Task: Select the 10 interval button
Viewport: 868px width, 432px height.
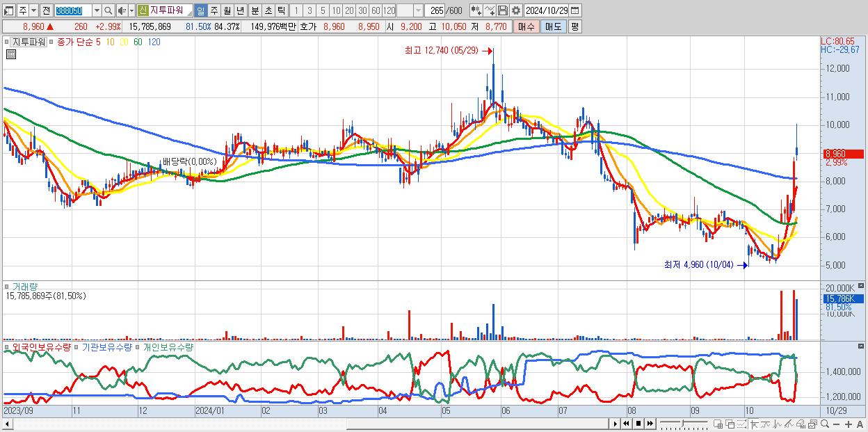Action: (336, 10)
